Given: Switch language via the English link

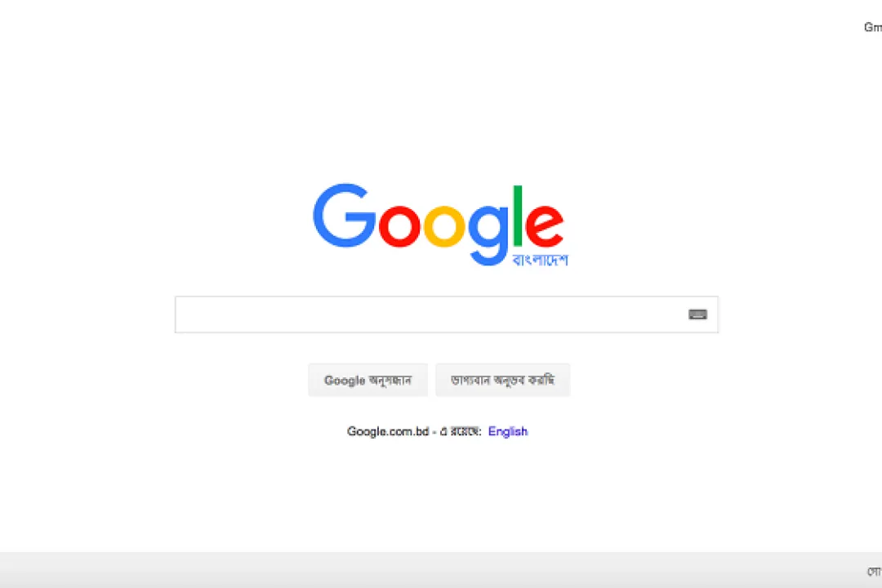Looking at the screenshot, I should (508, 431).
